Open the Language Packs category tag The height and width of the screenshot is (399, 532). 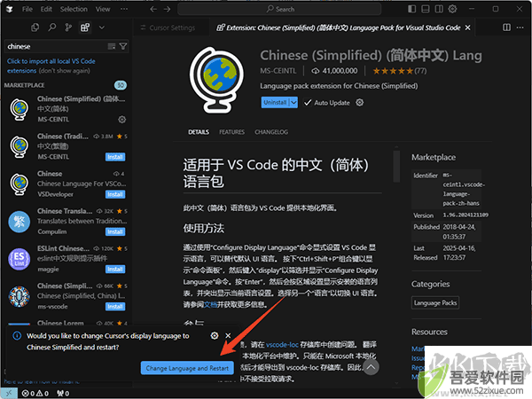[435, 303]
